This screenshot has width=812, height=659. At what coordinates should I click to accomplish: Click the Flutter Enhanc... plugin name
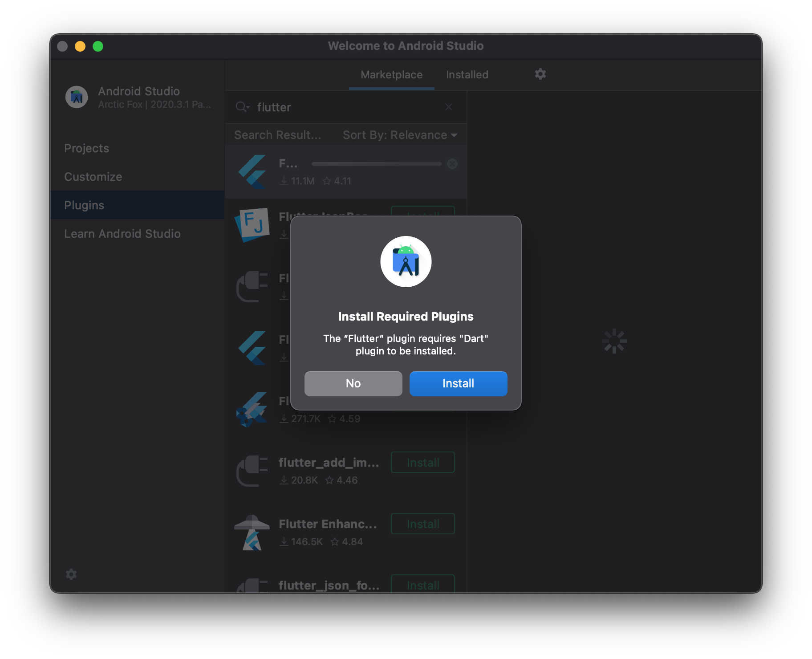coord(328,524)
